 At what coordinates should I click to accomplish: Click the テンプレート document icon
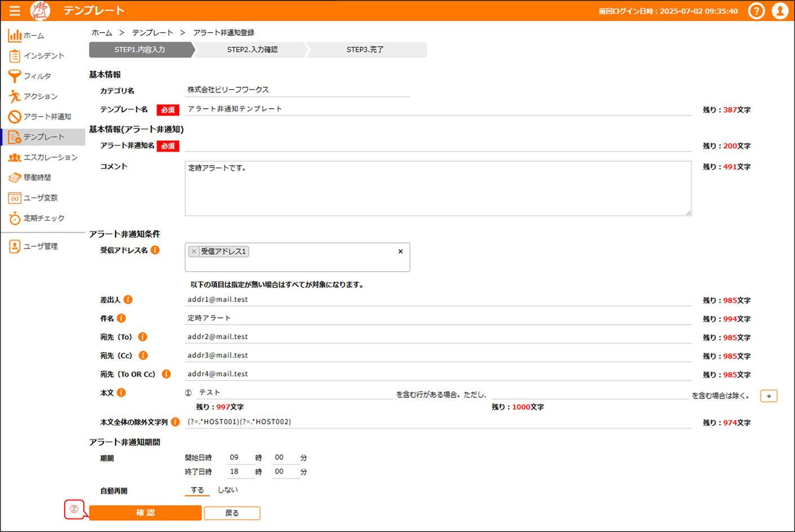[15, 137]
